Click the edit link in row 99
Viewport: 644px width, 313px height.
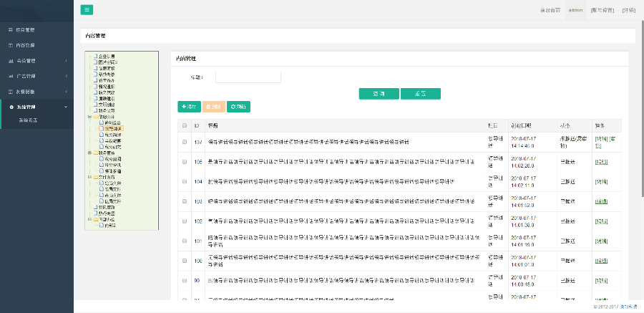click(601, 281)
